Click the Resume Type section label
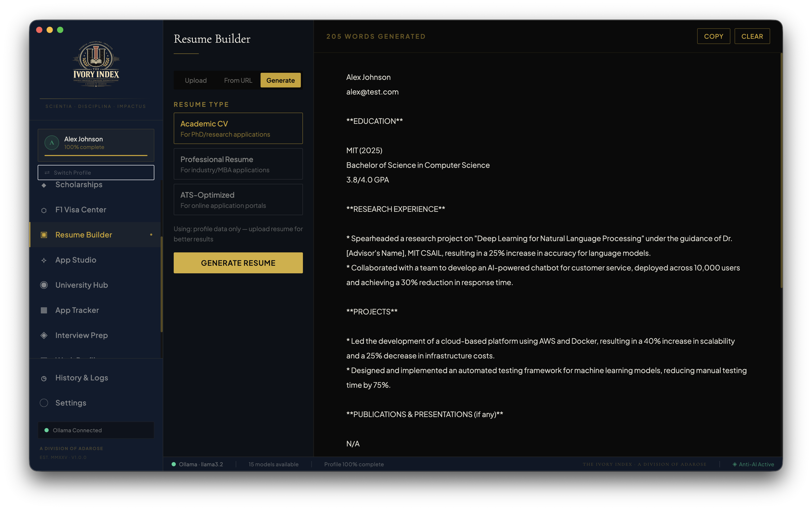The width and height of the screenshot is (812, 510). [201, 104]
